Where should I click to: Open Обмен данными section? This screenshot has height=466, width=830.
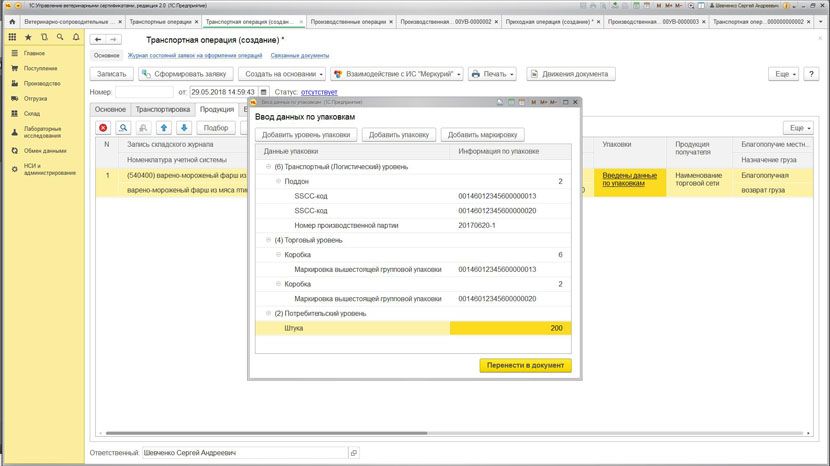(44, 151)
